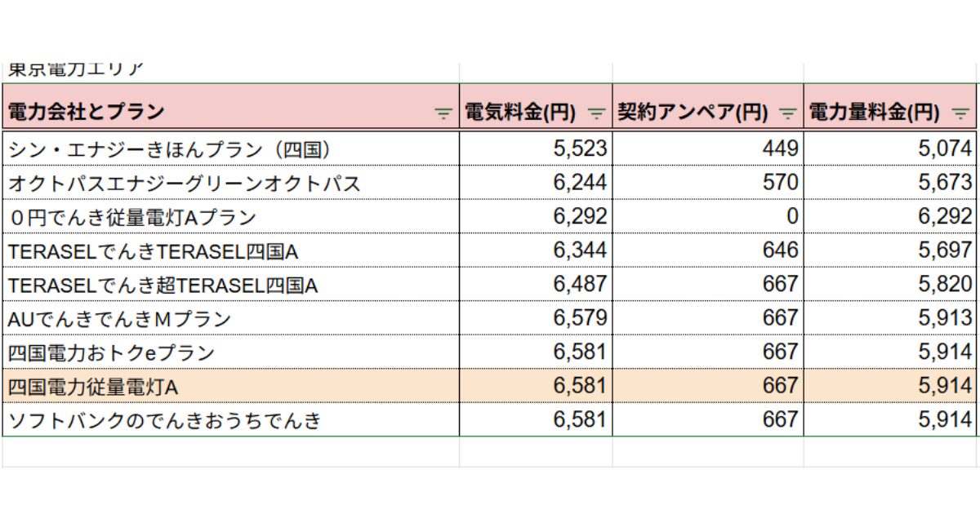Select the 超TERASEL四国A plan cell
980x514 pixels.
[230, 284]
